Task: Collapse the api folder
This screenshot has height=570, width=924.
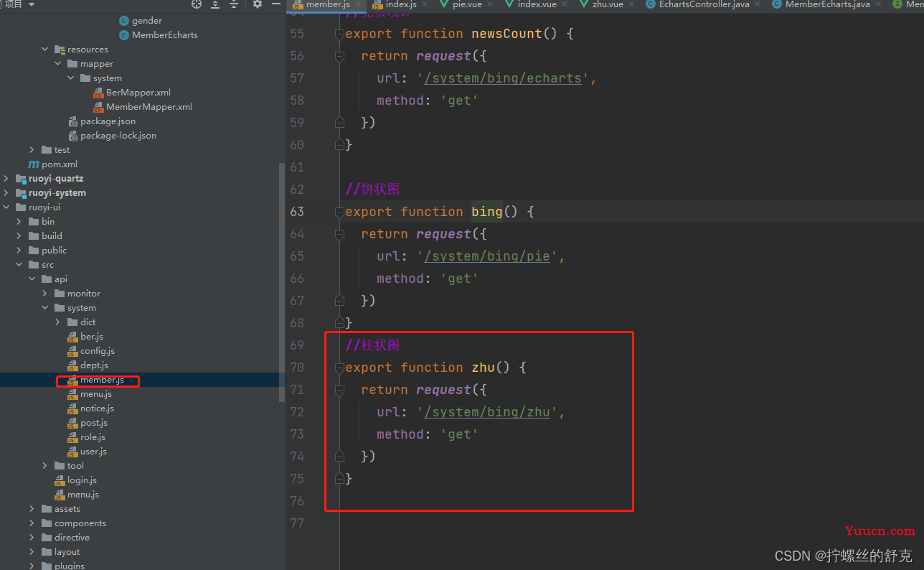Action: (x=32, y=279)
